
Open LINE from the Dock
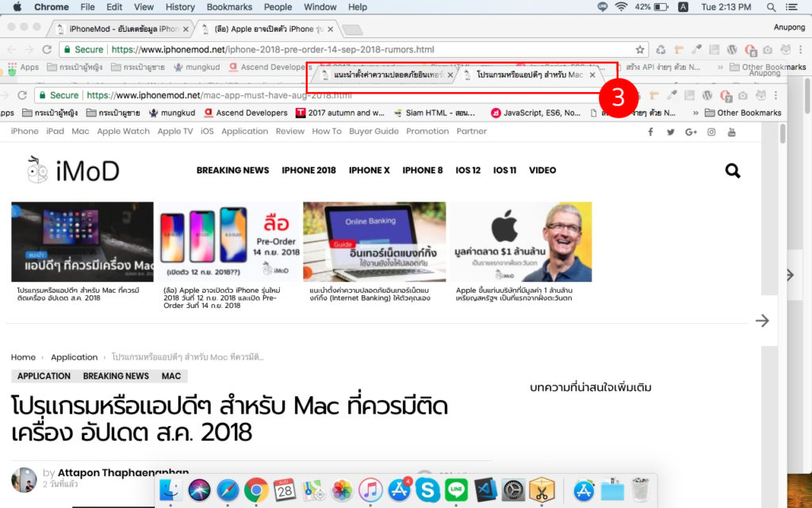point(456,491)
